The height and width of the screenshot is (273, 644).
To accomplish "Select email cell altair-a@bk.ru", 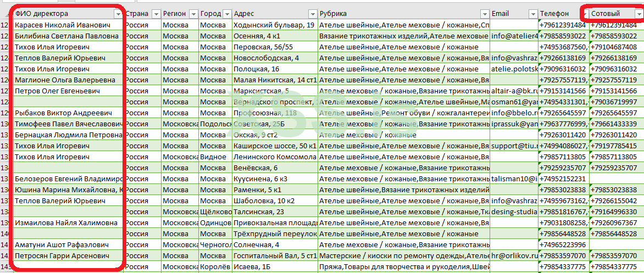I will [x=514, y=91].
